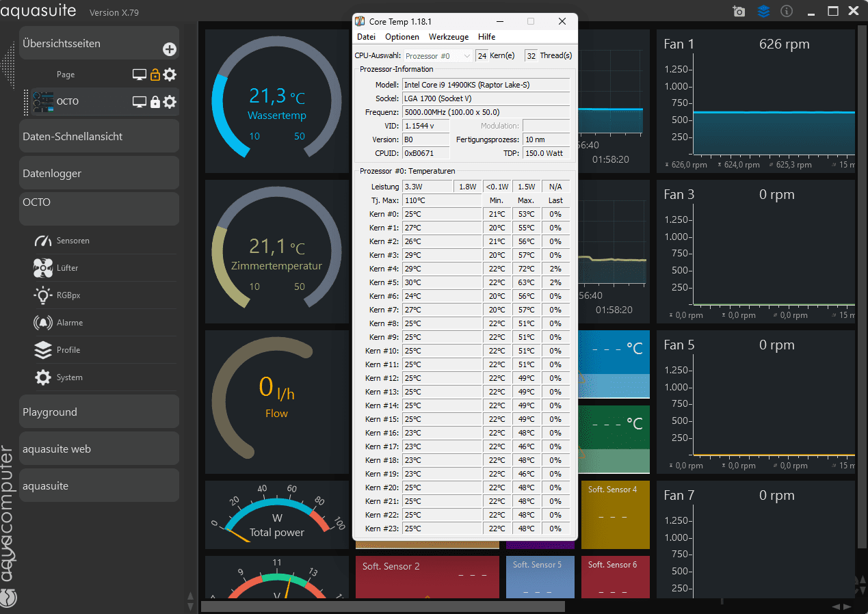
Task: Click Kern #4 max temperature 72°C
Action: 526,269
